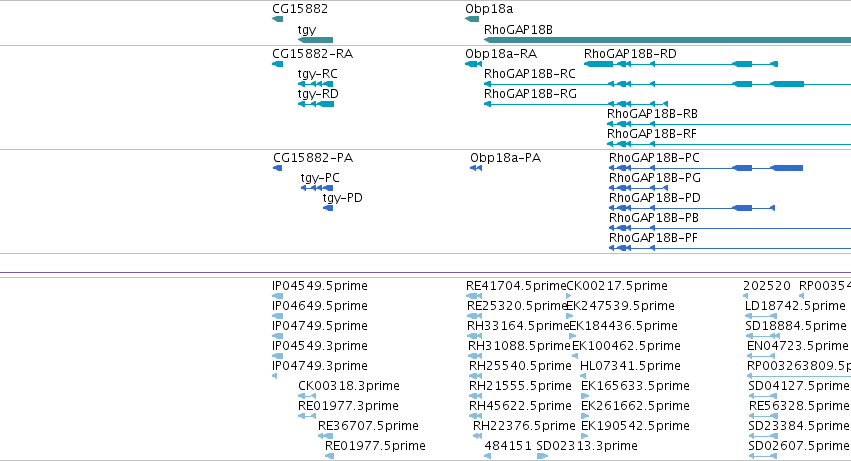Select the long RhoGAP18B gene bar
The width and height of the screenshot is (851, 461).
tap(668, 40)
